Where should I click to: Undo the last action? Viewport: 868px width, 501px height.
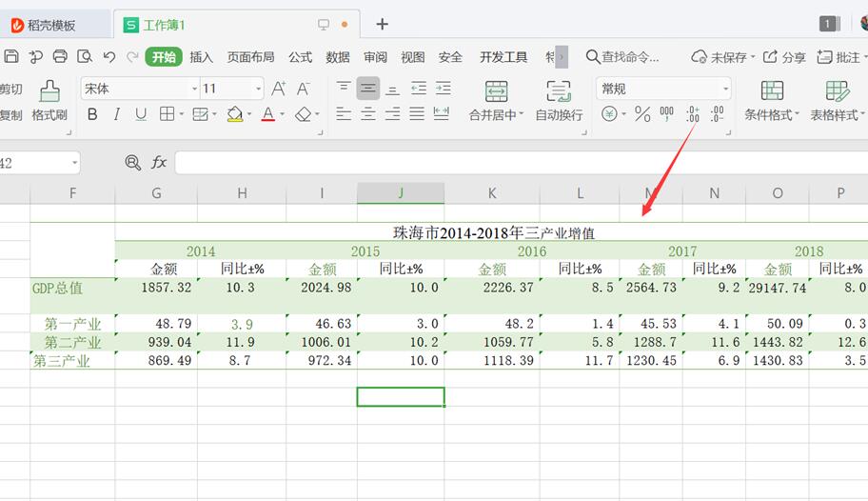click(109, 56)
